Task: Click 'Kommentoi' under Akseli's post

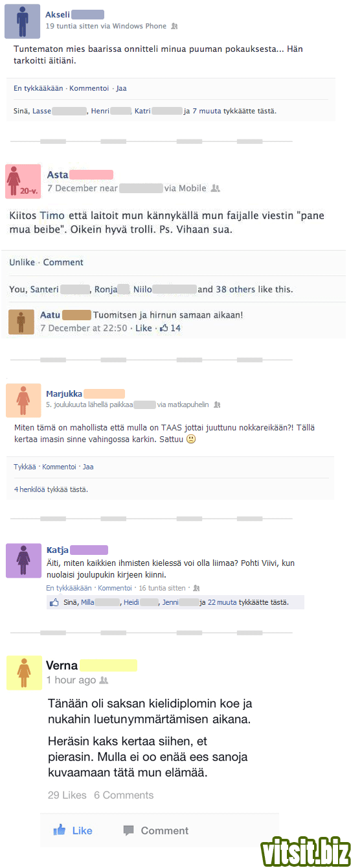Action: (89, 88)
